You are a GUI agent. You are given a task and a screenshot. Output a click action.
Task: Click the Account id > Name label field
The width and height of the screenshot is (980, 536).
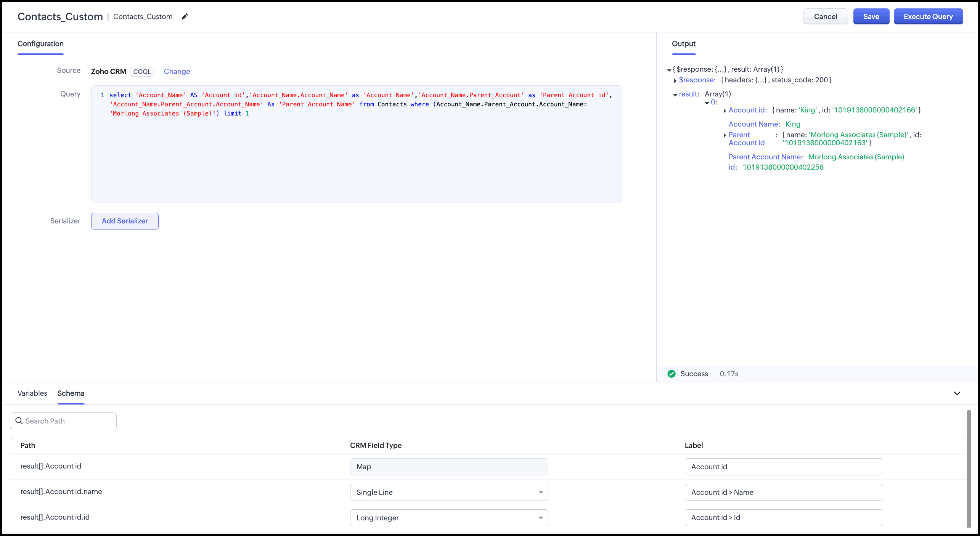pyautogui.click(x=784, y=492)
